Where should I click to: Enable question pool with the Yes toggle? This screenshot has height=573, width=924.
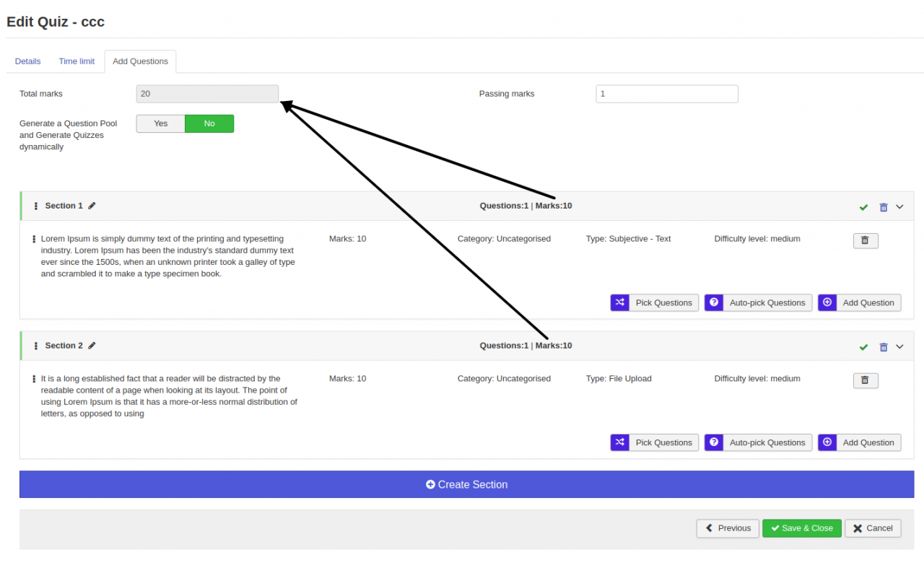point(161,123)
